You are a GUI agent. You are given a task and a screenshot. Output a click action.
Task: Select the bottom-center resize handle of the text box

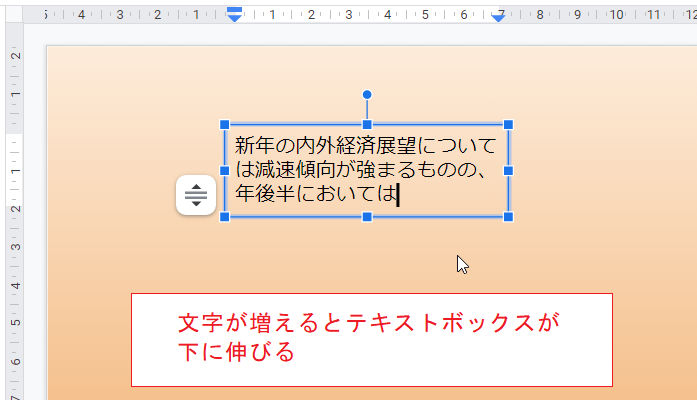pos(367,217)
